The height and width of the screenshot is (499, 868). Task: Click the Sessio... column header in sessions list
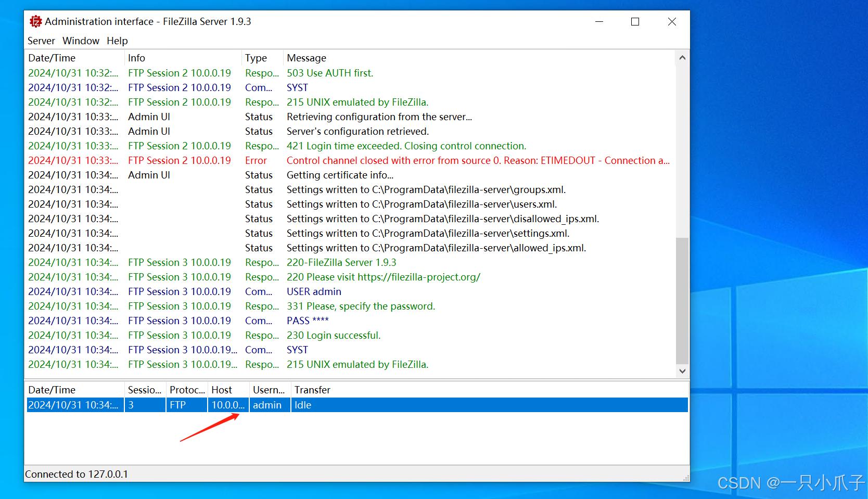point(145,390)
